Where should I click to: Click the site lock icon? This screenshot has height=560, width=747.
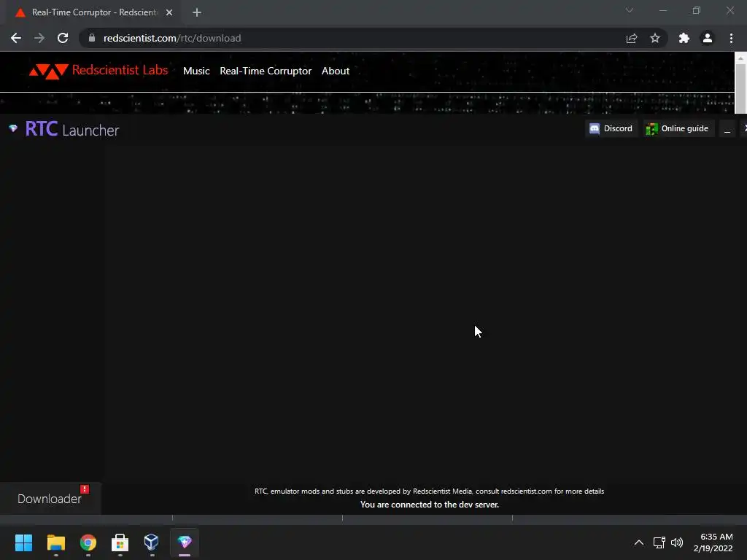click(92, 38)
